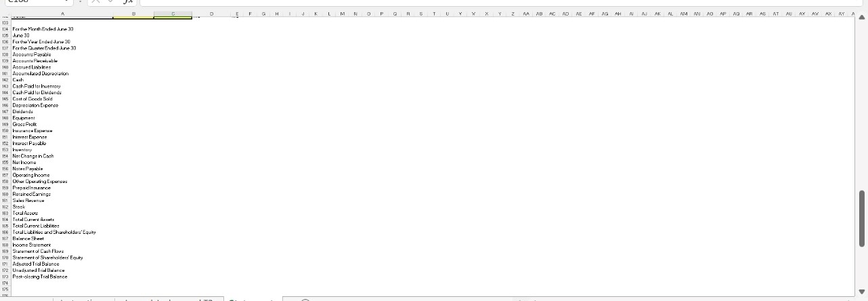The height and width of the screenshot is (301, 868).
Task: Select column C via its header
Action: pyautogui.click(x=173, y=12)
